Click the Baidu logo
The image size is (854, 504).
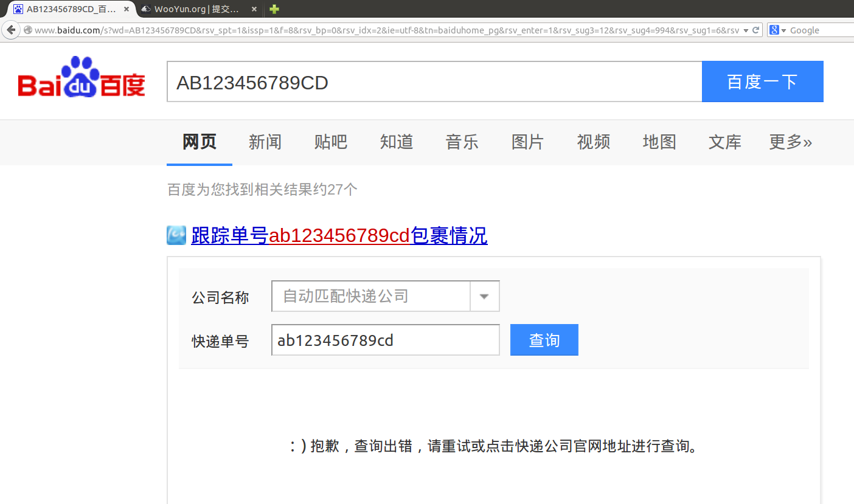pyautogui.click(x=82, y=77)
